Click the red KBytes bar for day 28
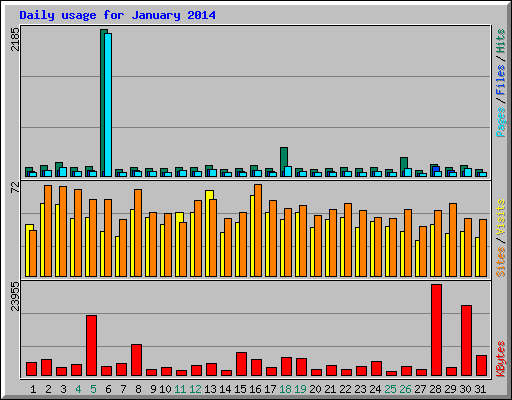The height and width of the screenshot is (400, 512). pos(436,330)
